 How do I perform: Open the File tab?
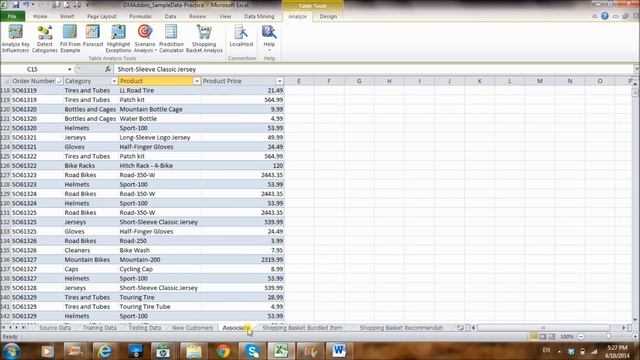point(12,16)
